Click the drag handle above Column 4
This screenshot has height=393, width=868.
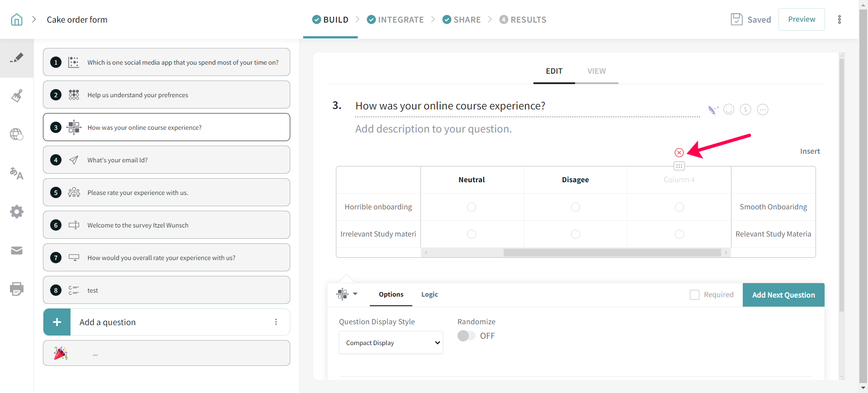679,166
